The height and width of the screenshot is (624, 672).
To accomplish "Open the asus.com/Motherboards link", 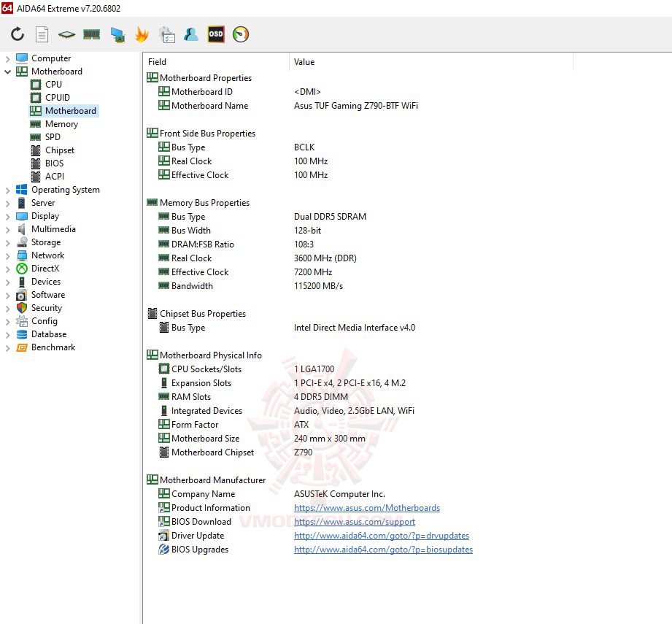I will click(367, 508).
